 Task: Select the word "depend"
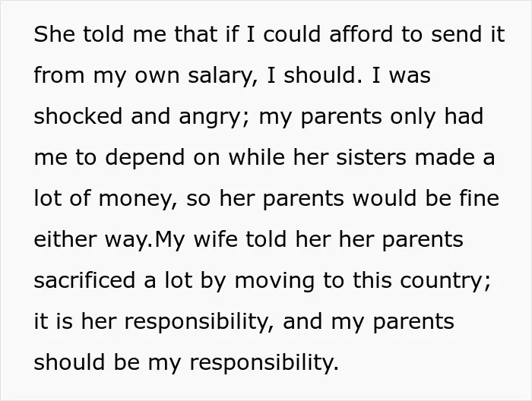click(145, 158)
